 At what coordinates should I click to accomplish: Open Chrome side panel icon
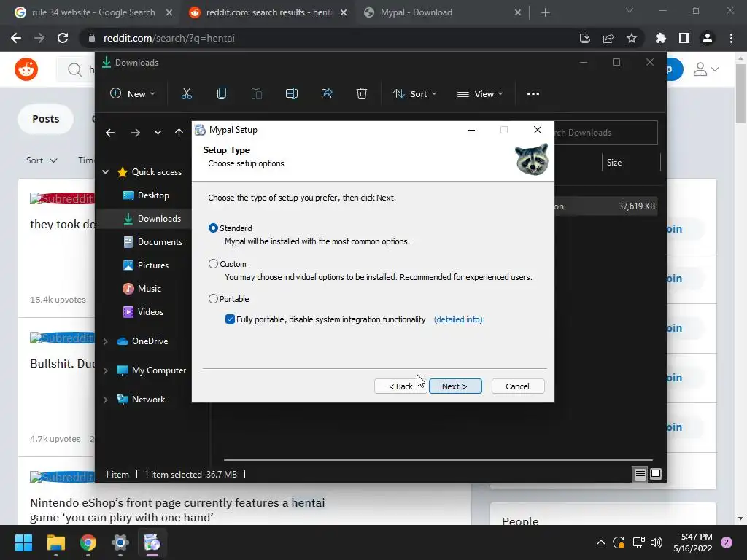tap(684, 38)
